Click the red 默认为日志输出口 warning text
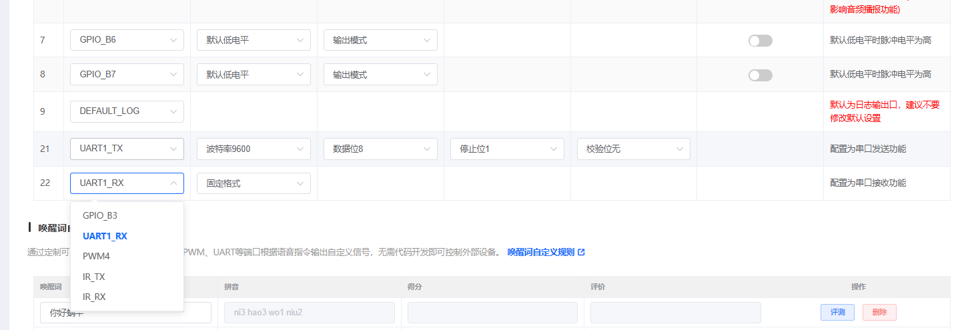The height and width of the screenshot is (330, 980). pyautogui.click(x=885, y=111)
